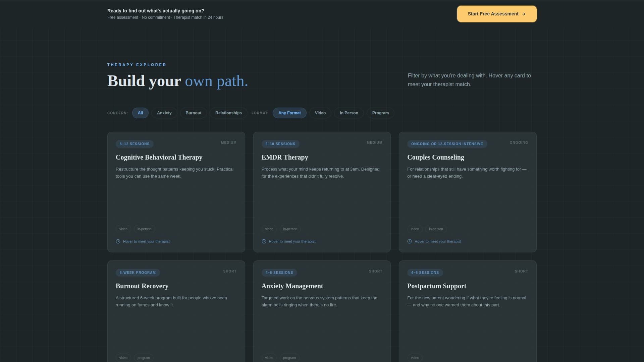Click 'Hover to meet your therapist' on EMDR card
This screenshot has width=644, height=362.
point(292,241)
